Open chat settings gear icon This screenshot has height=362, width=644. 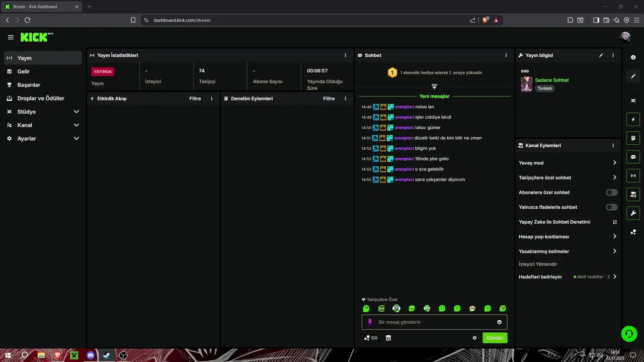pyautogui.click(x=474, y=338)
